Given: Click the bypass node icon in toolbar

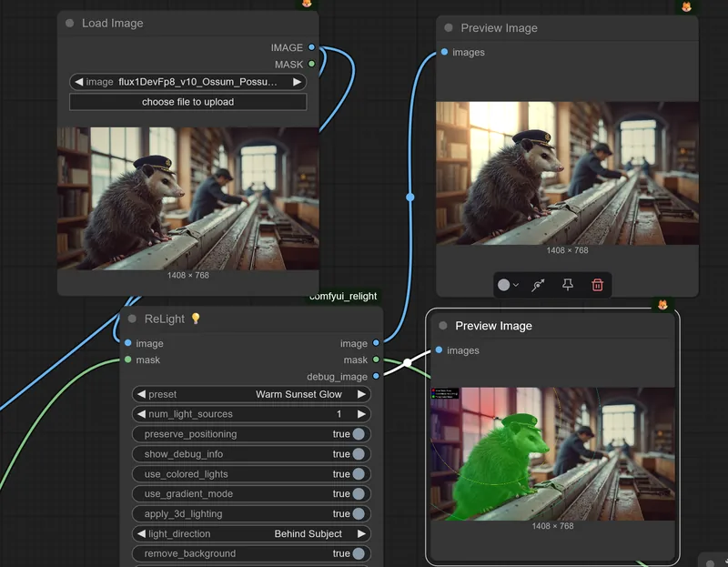Looking at the screenshot, I should click(538, 285).
